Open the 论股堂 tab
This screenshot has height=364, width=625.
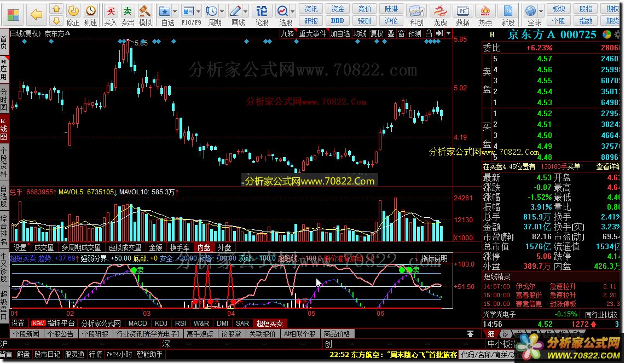tap(231, 334)
